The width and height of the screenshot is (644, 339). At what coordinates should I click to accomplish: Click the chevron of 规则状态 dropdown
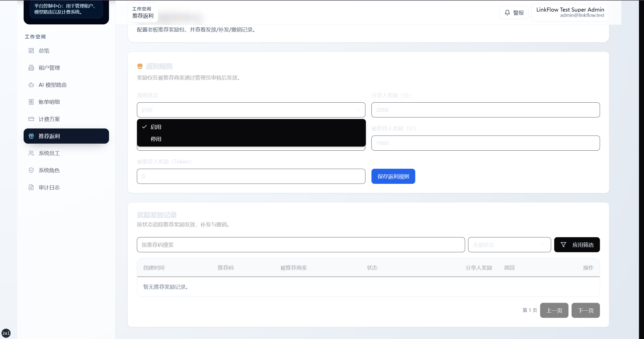[x=357, y=110]
